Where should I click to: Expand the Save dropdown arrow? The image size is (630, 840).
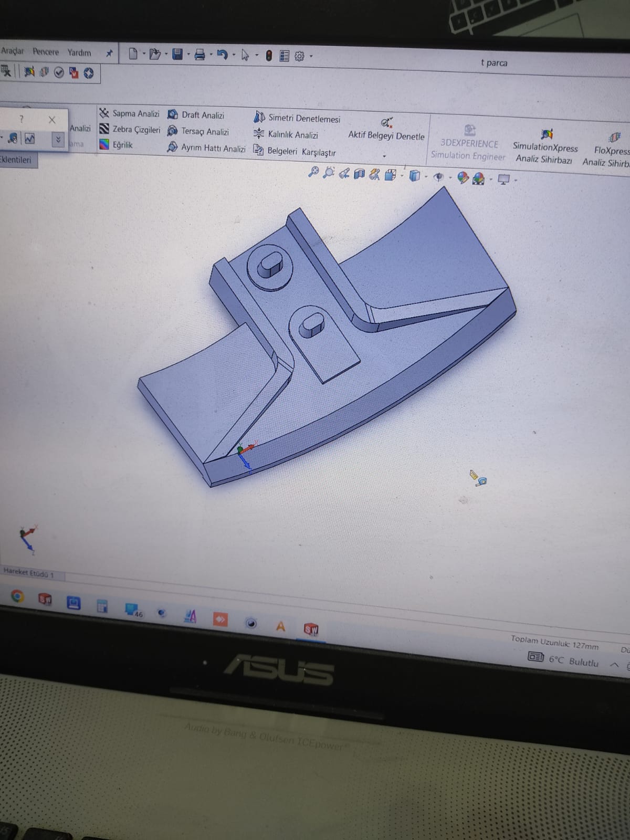coord(188,55)
